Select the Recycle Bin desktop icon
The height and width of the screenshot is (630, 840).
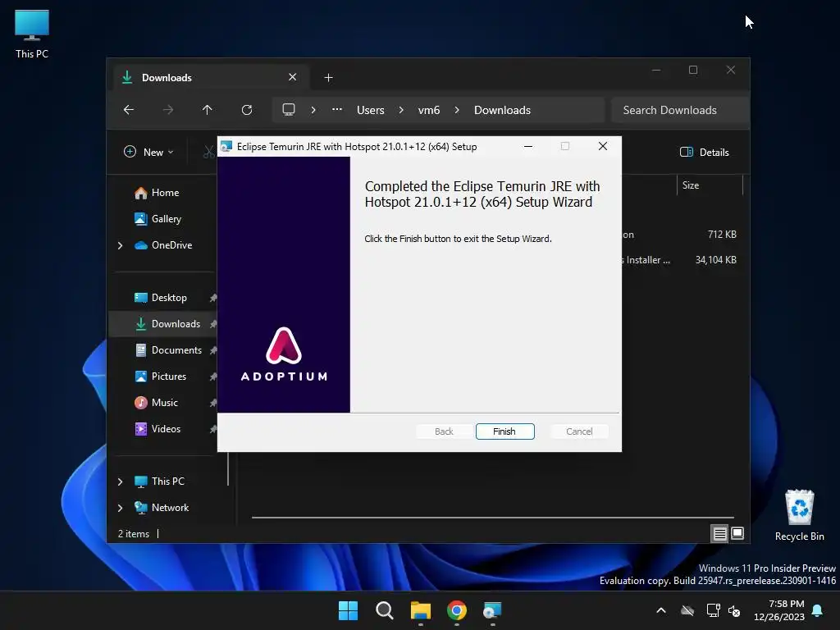tap(799, 515)
